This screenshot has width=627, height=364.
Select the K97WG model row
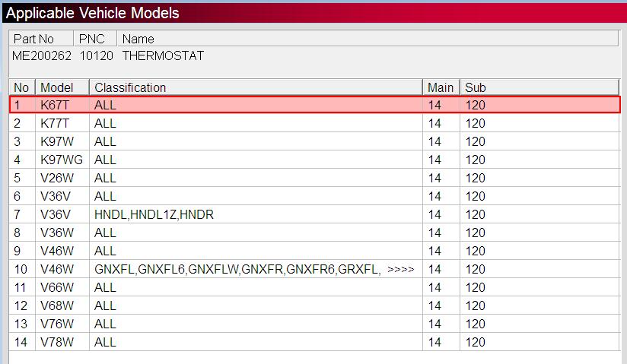pyautogui.click(x=315, y=160)
